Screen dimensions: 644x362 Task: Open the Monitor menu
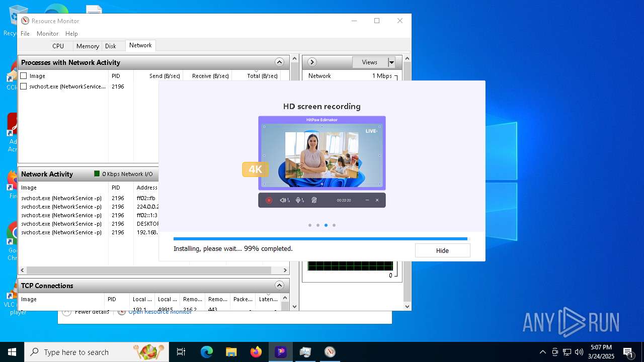[x=48, y=34]
